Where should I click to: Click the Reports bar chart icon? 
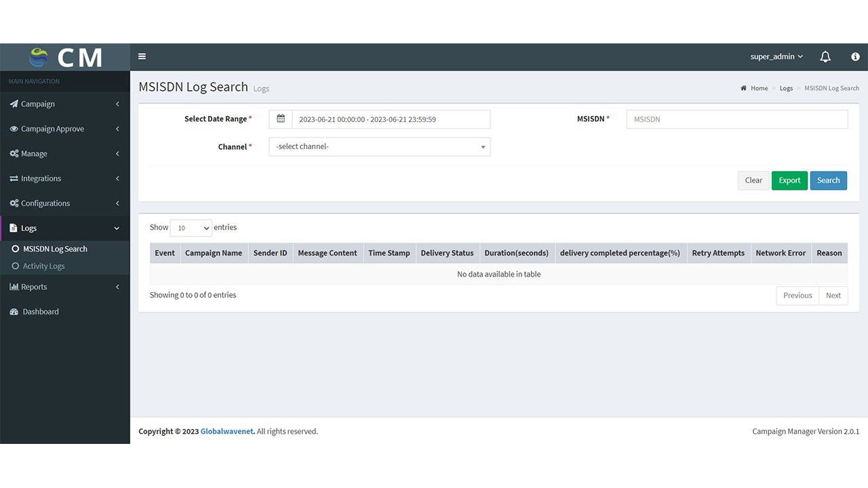pos(14,287)
